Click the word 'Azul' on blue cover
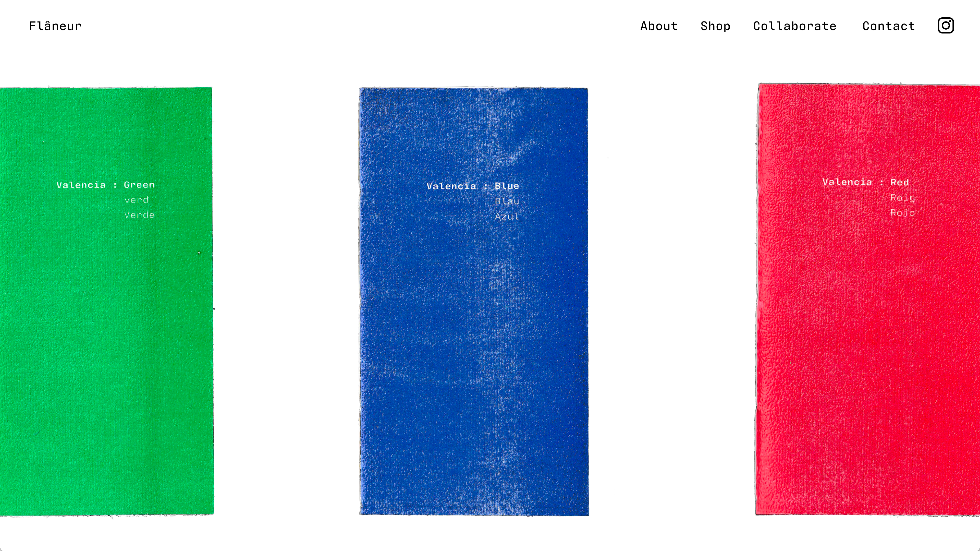Image resolution: width=980 pixels, height=551 pixels. (507, 217)
